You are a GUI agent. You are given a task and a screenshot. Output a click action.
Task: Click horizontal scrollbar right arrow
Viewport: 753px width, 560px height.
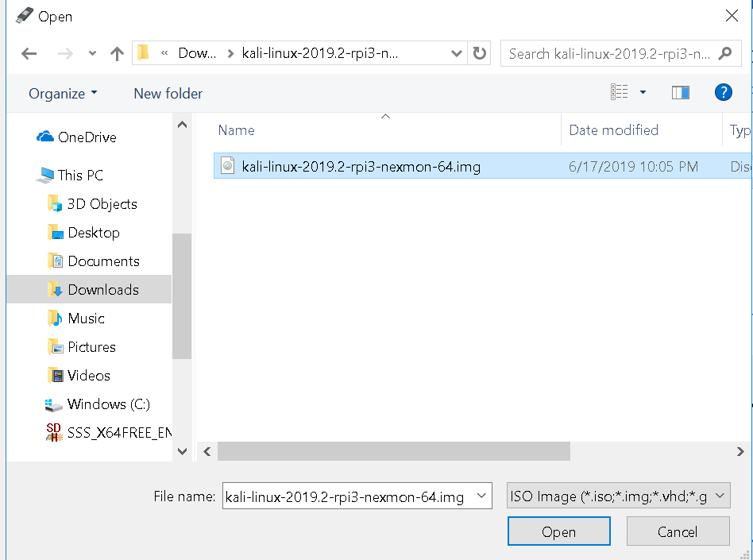740,451
